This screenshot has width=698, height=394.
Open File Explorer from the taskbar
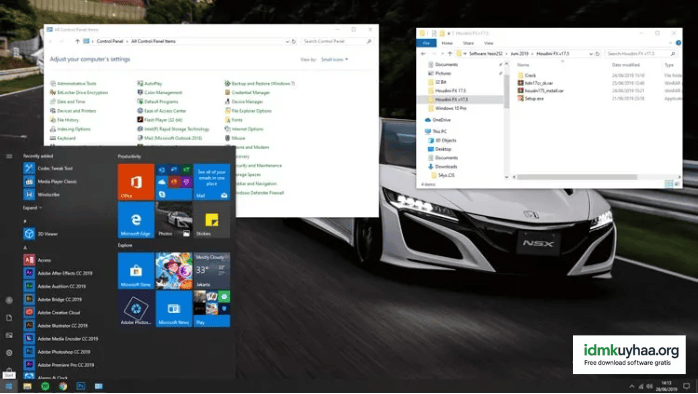pyautogui.click(x=27, y=386)
